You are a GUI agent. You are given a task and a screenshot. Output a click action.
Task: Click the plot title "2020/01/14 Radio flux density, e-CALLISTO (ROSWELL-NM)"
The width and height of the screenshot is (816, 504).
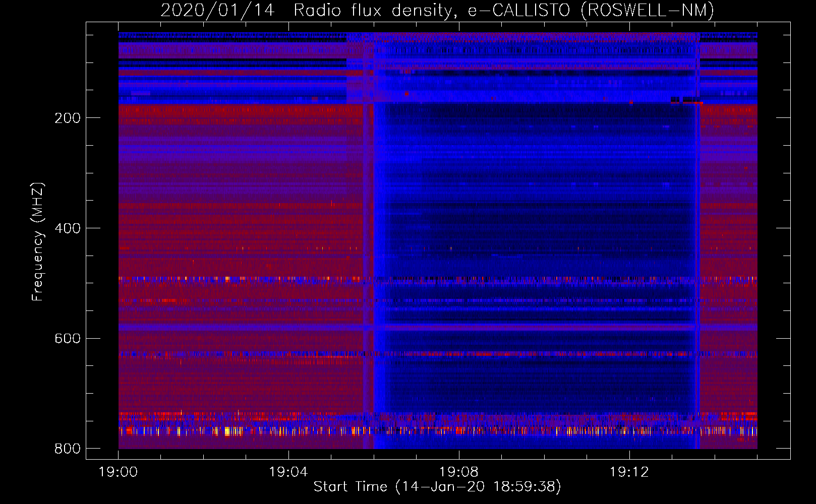437,10
